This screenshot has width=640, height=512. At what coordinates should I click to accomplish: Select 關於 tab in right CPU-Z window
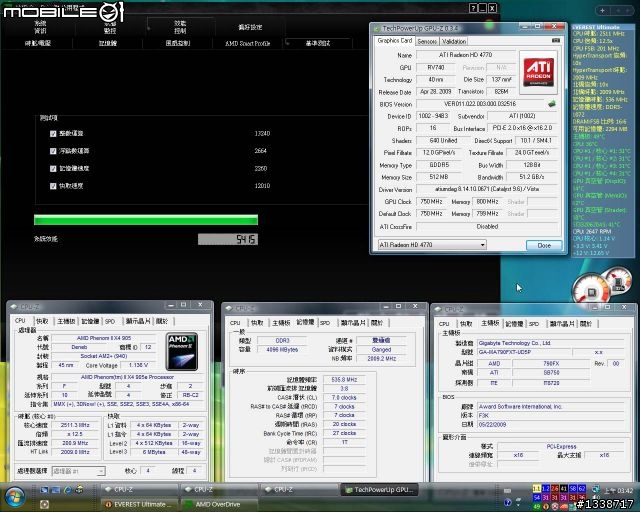tap(586, 324)
